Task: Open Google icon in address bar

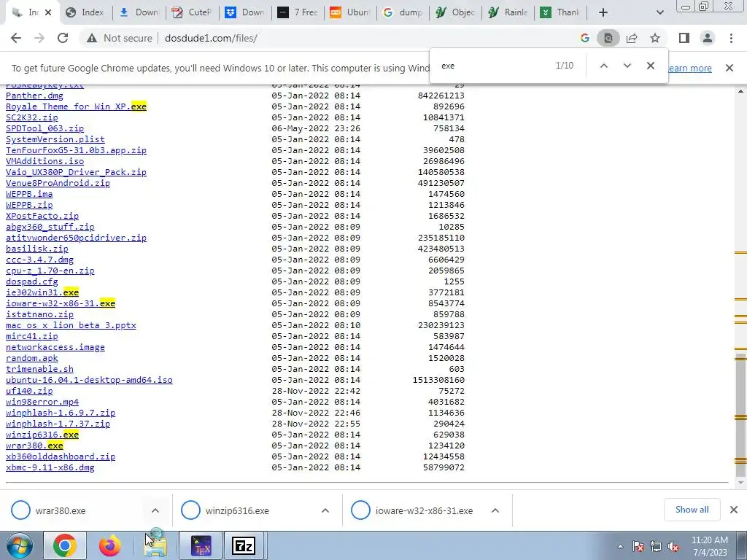Action: [x=585, y=38]
